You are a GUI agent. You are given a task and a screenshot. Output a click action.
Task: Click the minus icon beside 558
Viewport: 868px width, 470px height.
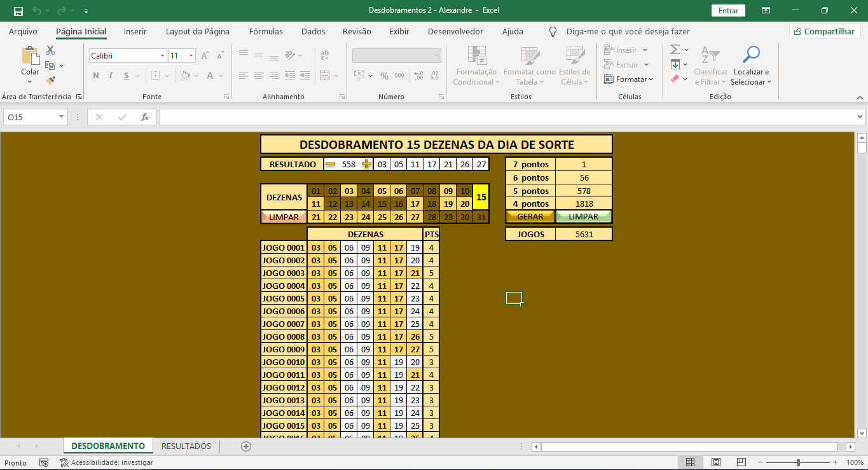(330, 164)
